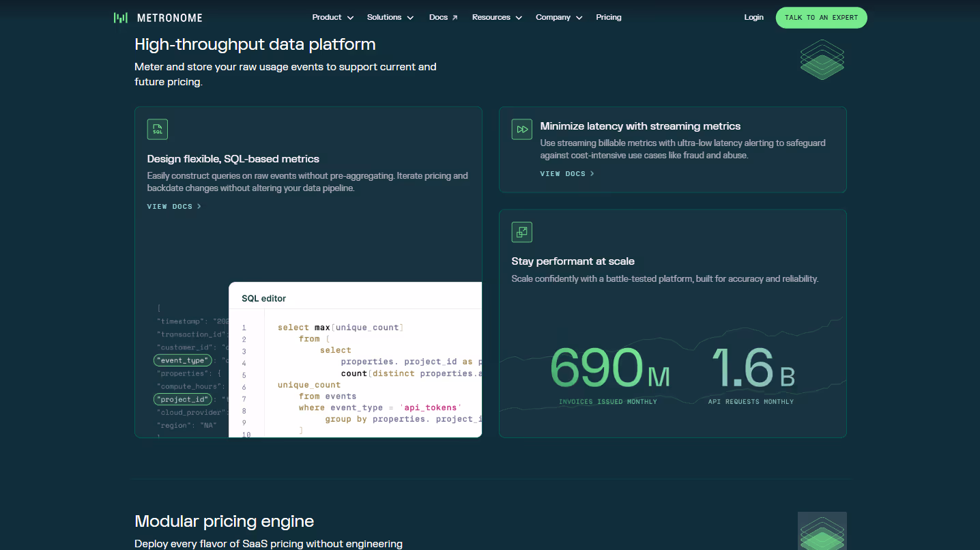Expand the Solutions navigation menu
The image size is (980, 550).
click(x=390, y=18)
